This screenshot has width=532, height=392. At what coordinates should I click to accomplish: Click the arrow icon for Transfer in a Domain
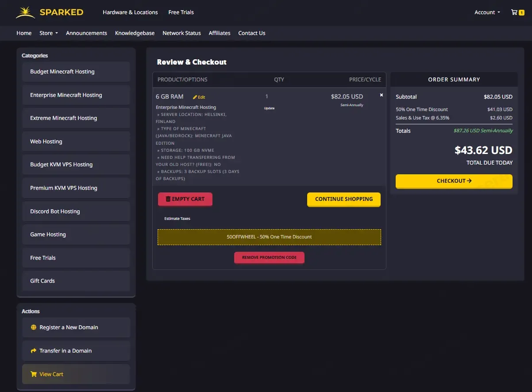tap(34, 351)
